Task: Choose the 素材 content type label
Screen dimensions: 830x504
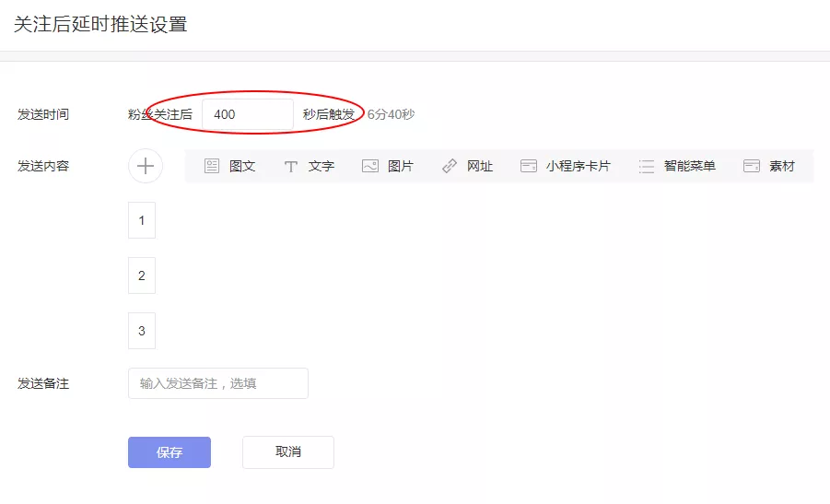Action: pyautogui.click(x=782, y=166)
